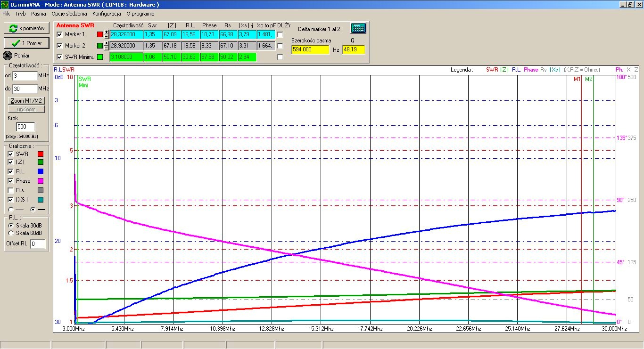Viewport: 644px width, 349px height.
Task: Open the Opcje śledzenia menu
Action: [69, 14]
